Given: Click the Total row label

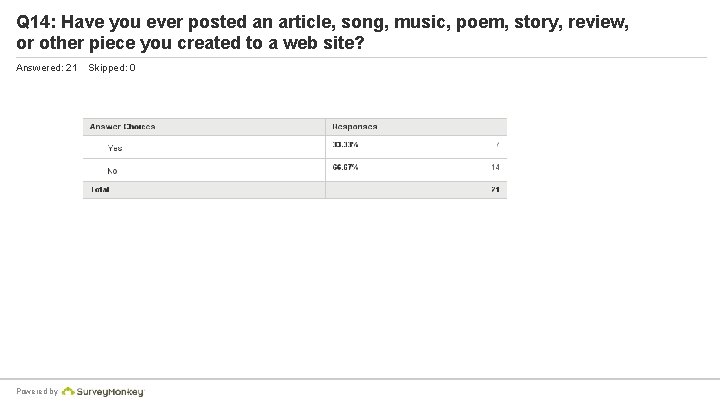Looking at the screenshot, I should tap(100, 189).
